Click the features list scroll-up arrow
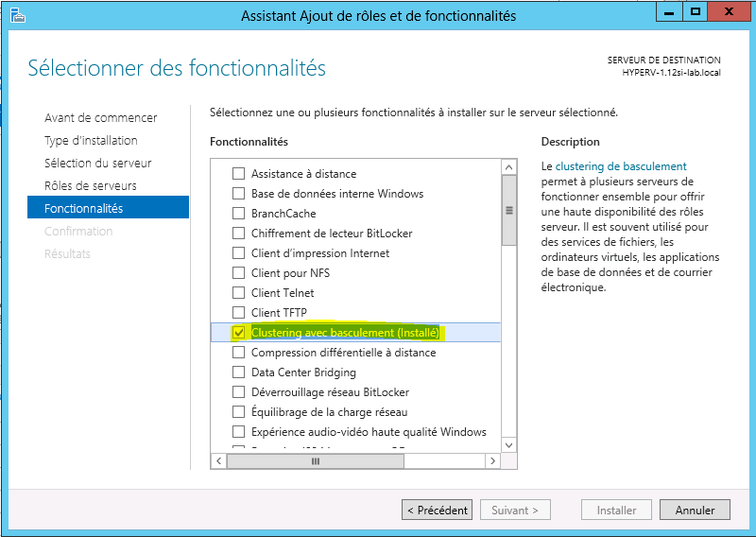 click(x=508, y=167)
